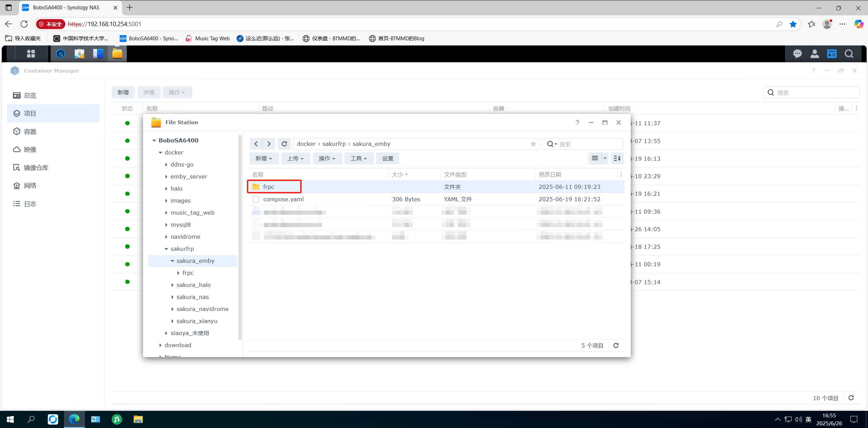Expand the emby_server tree folder
The image size is (868, 428).
(166, 176)
